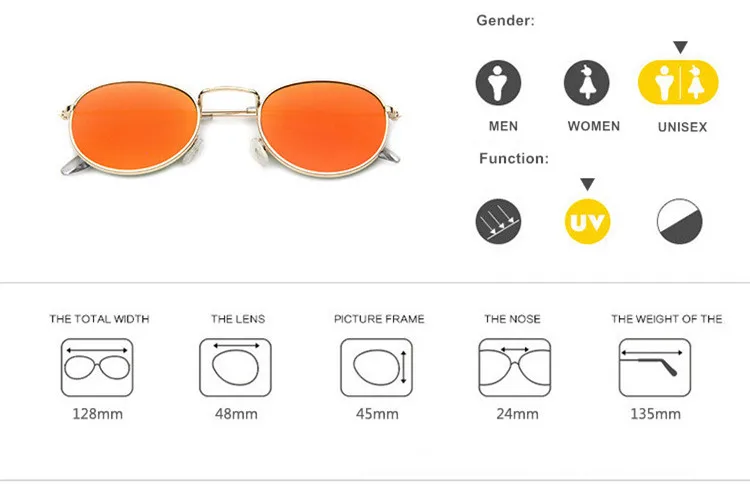Select the picture frame height diagram icon
This screenshot has width=750, height=489.
[376, 367]
